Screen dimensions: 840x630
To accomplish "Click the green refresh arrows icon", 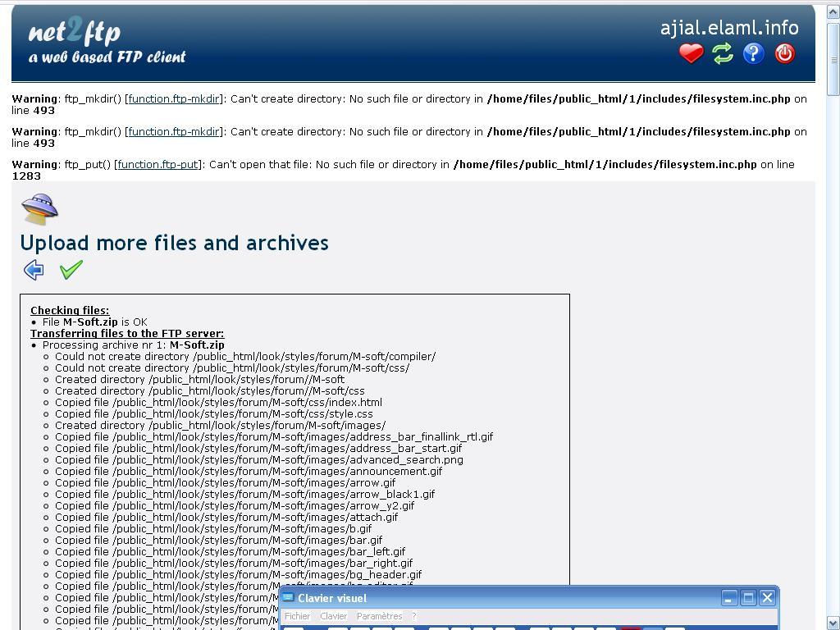I will pos(722,53).
